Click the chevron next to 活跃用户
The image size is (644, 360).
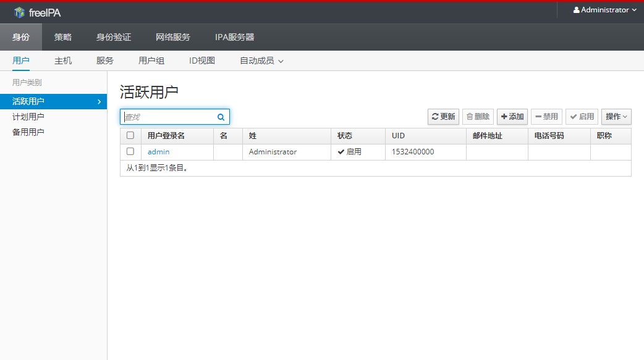(99, 101)
